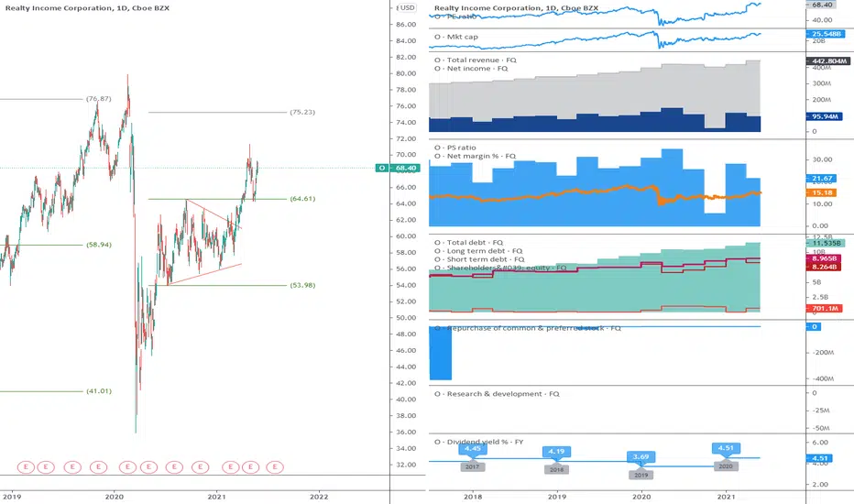Click the 8.965B value label

(x=824, y=258)
